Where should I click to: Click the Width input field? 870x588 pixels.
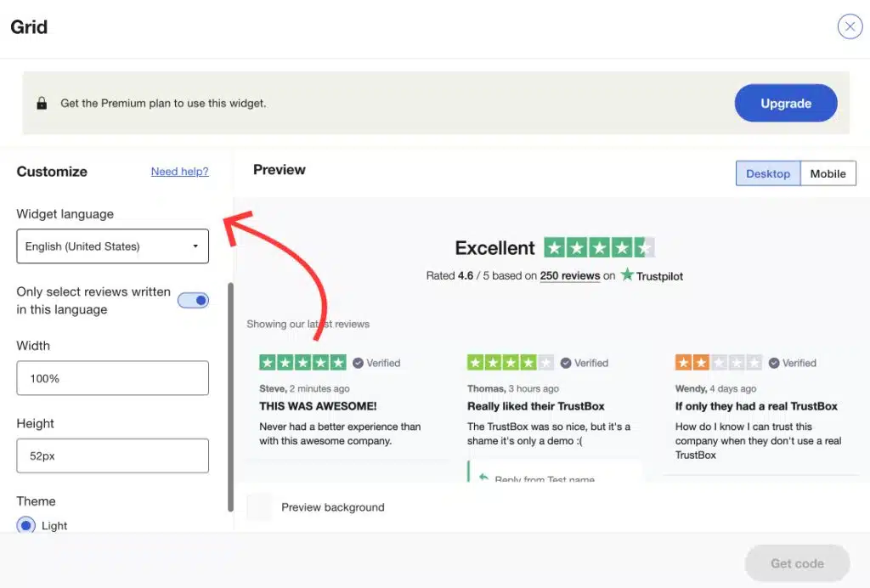(112, 378)
